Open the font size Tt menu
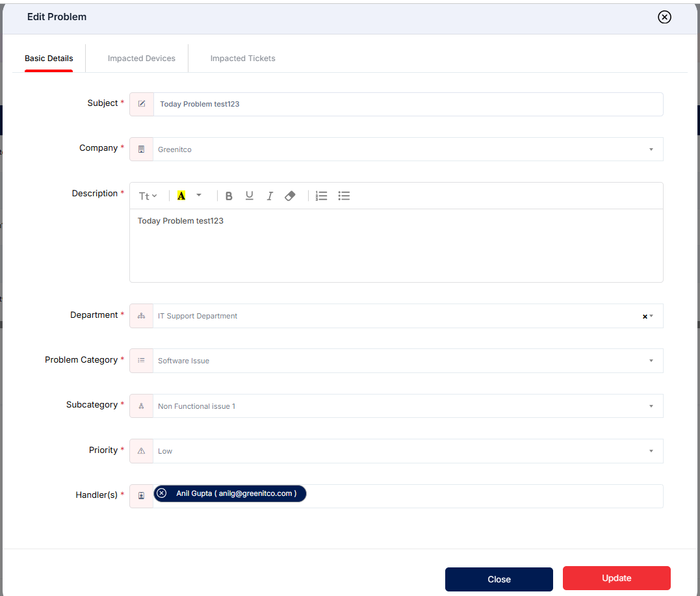The height and width of the screenshot is (596, 700). click(148, 196)
